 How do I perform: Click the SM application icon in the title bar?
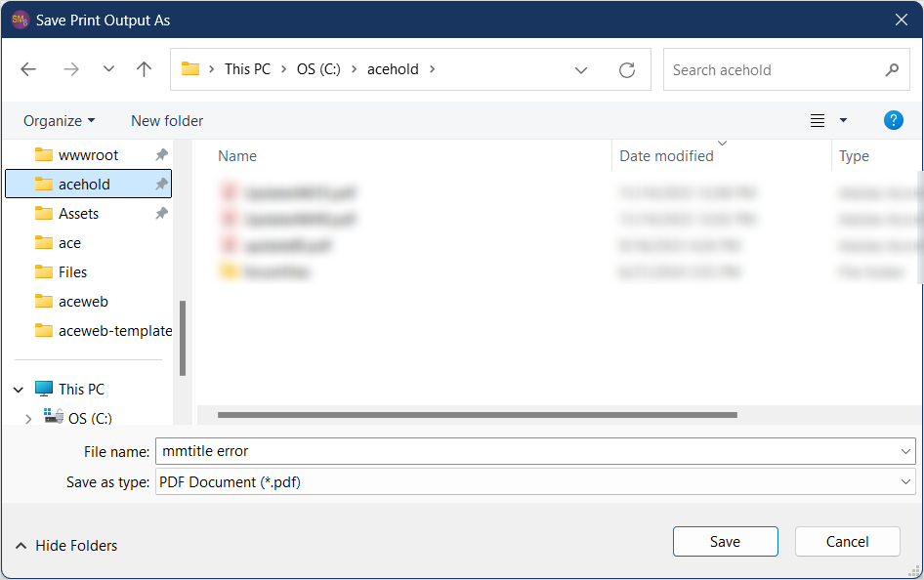(x=20, y=20)
